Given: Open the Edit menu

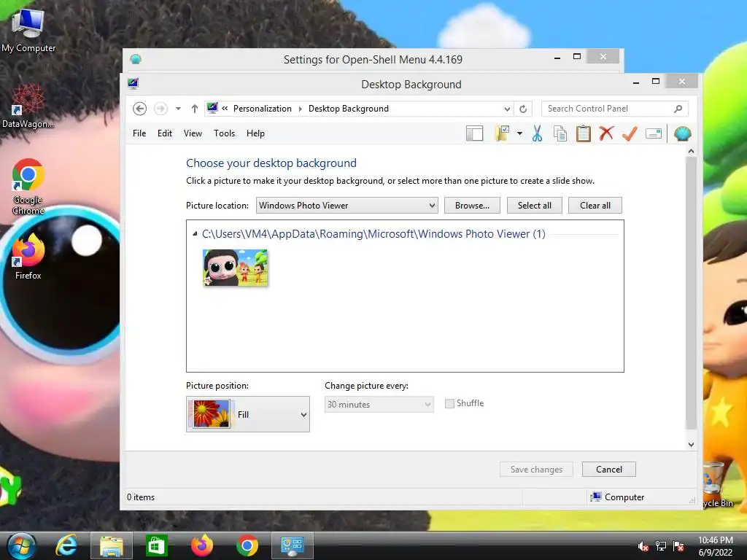Looking at the screenshot, I should (x=165, y=133).
